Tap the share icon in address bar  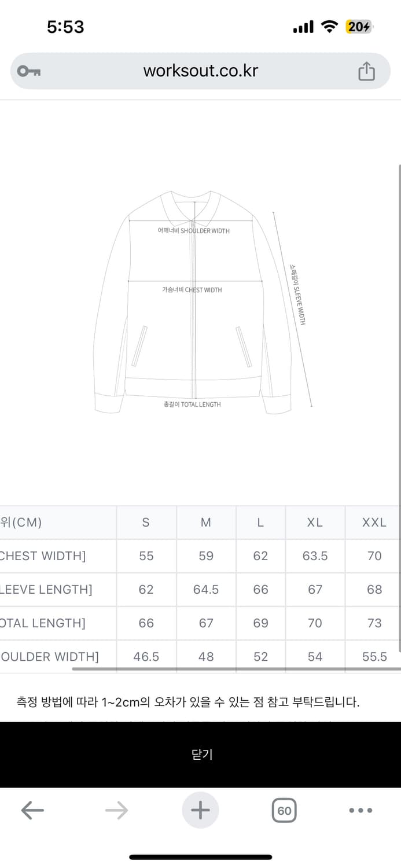coord(366,72)
